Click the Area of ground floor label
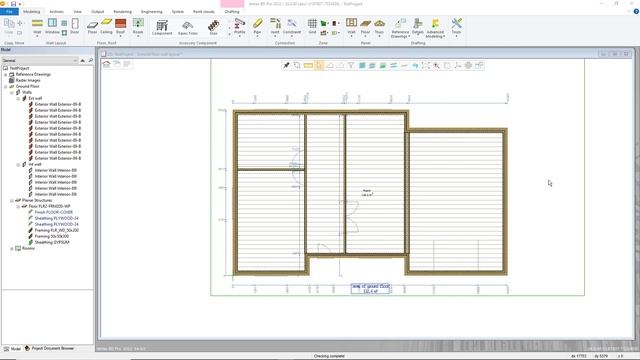The width and height of the screenshot is (640, 360). pyautogui.click(x=371, y=289)
